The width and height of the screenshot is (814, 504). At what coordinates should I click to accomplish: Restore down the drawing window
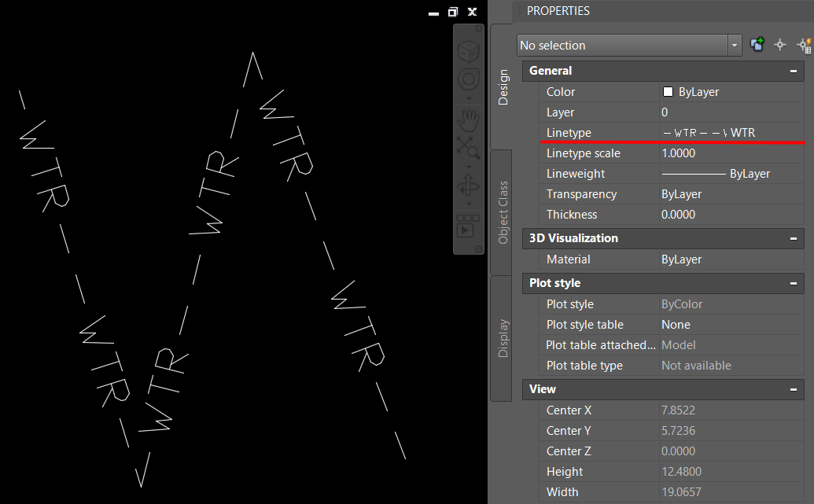pyautogui.click(x=453, y=12)
